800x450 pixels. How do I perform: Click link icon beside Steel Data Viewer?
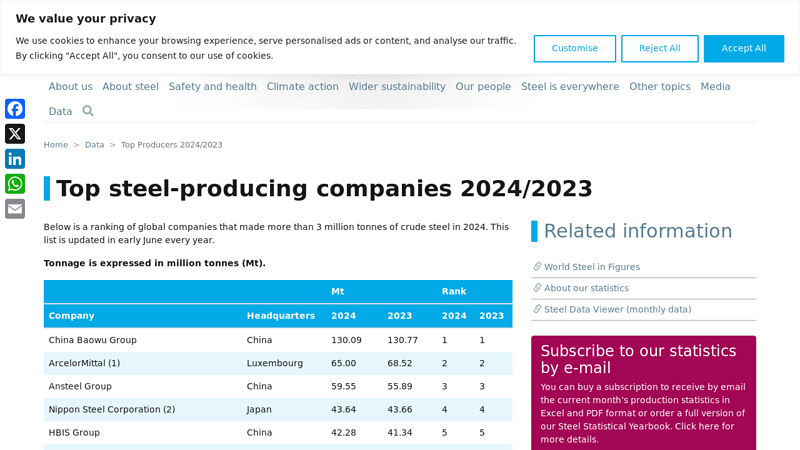(x=537, y=309)
